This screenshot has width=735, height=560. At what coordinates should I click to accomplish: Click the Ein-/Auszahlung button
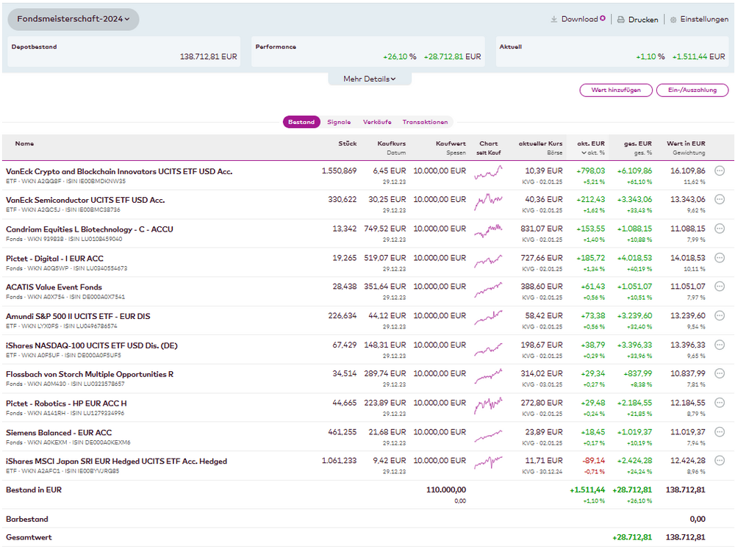692,90
